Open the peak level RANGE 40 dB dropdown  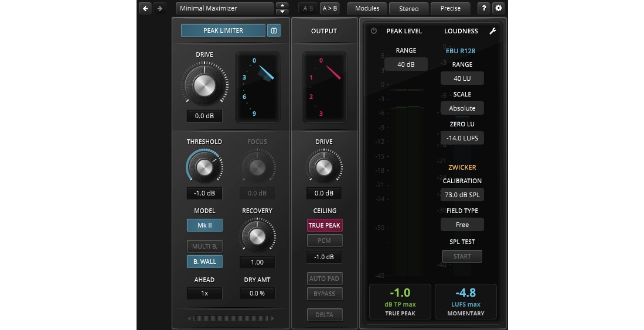(x=406, y=64)
